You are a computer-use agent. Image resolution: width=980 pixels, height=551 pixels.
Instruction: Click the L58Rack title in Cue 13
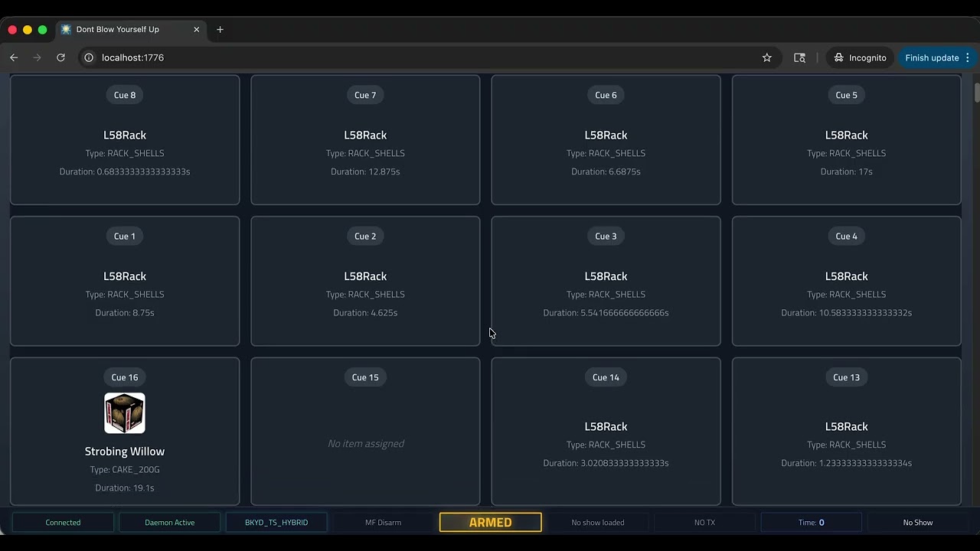[x=846, y=427]
